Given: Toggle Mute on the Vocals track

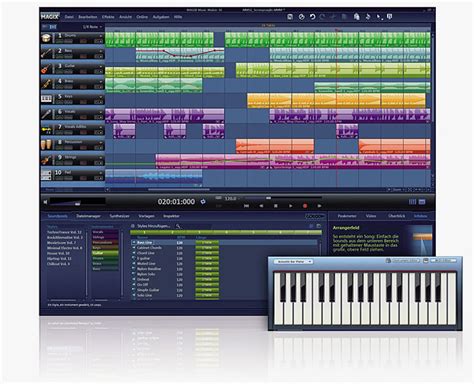Looking at the screenshot, I should pos(69,118).
